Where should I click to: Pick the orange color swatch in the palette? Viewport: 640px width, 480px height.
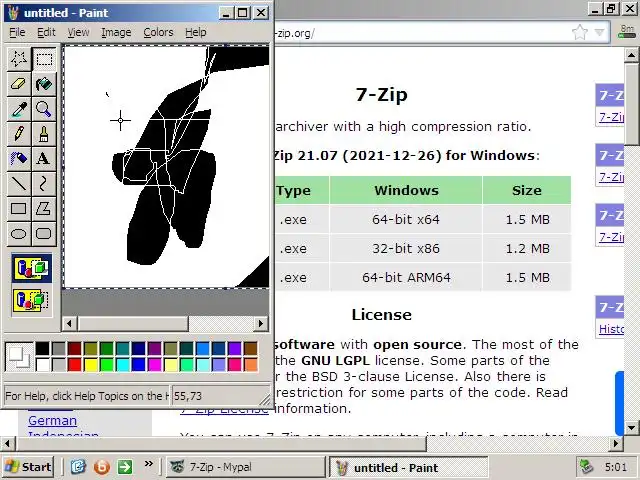coord(251,364)
